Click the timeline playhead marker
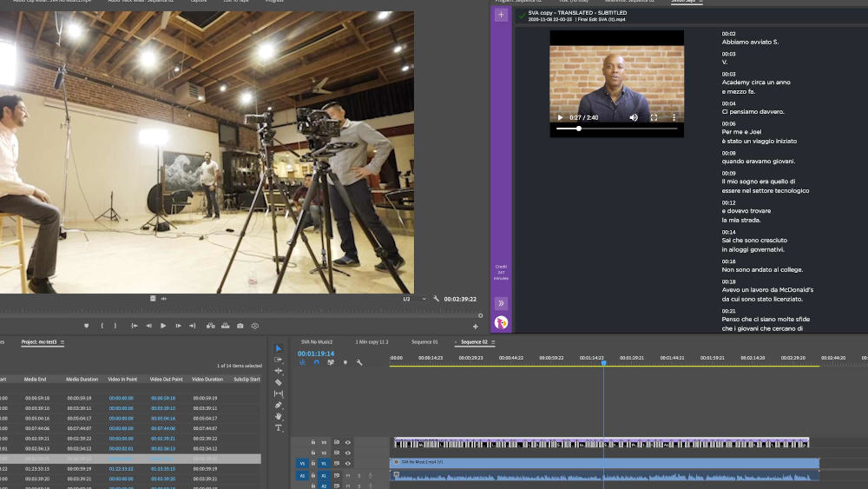 pos(603,363)
